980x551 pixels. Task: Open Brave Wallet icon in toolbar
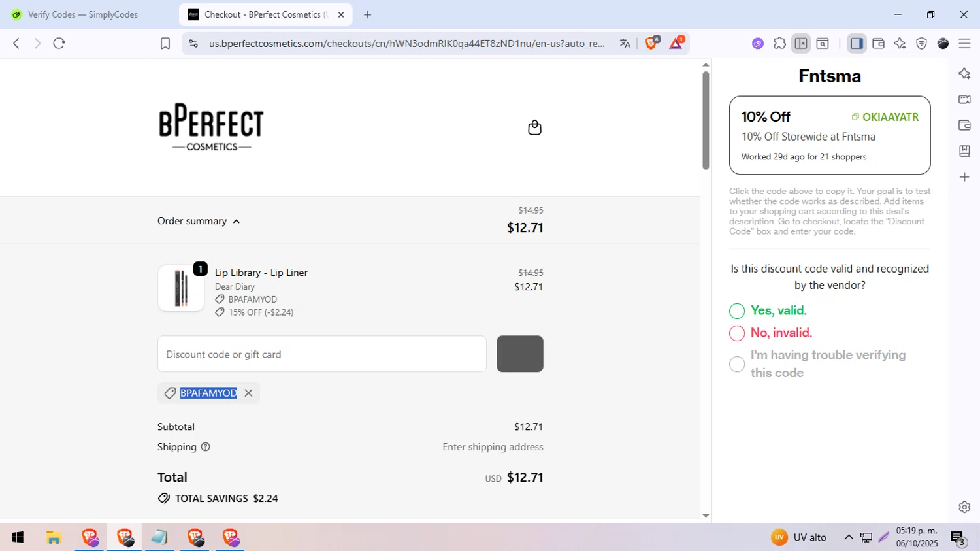(x=878, y=43)
